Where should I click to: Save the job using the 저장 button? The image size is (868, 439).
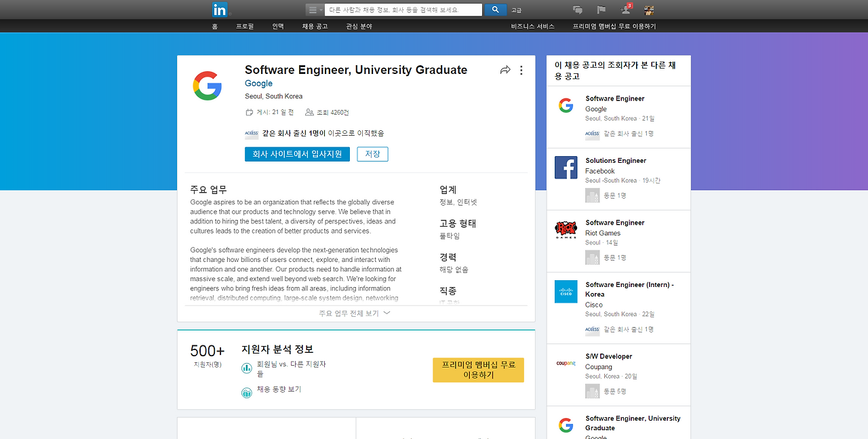[372, 154]
